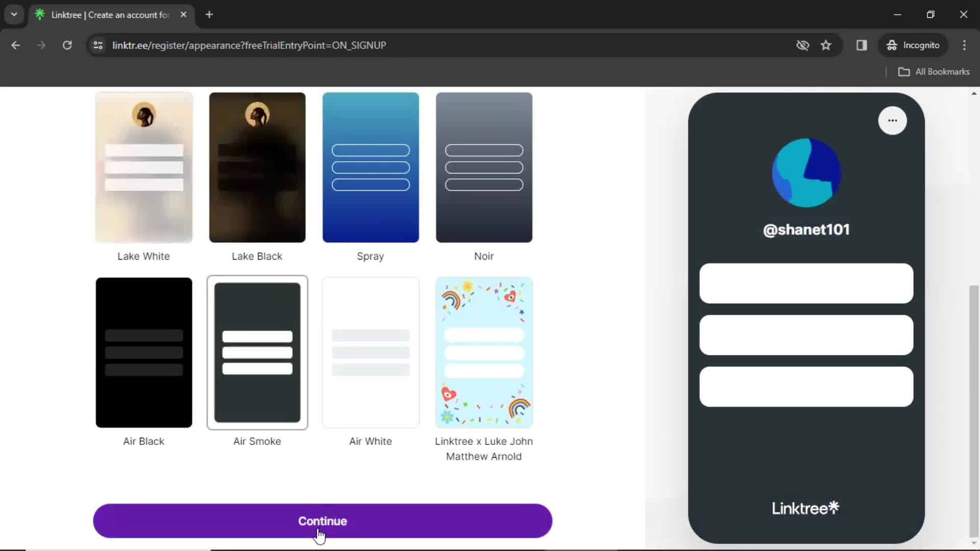This screenshot has height=551, width=980.
Task: Click the Linktree x Luke John Matthew Arnold label
Action: pos(484,449)
